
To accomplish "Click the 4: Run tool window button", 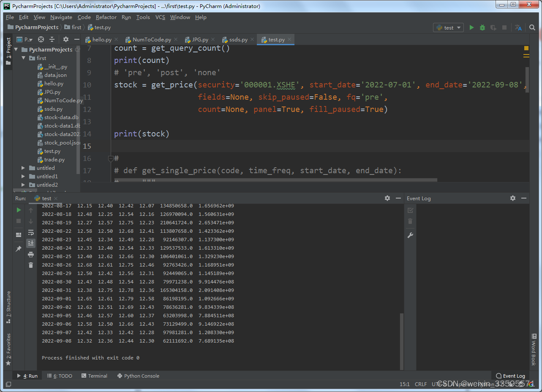I will (x=27, y=376).
